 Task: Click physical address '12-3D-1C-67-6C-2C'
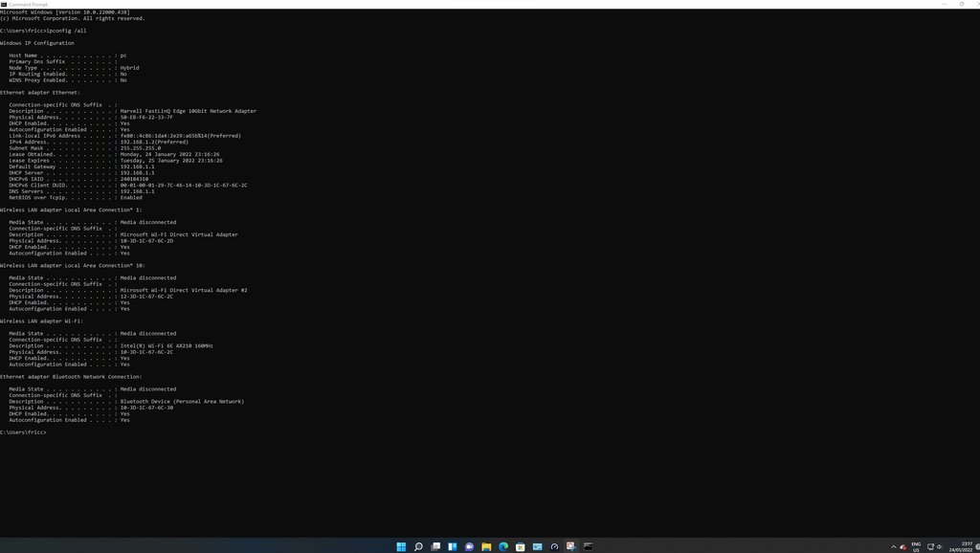click(x=146, y=297)
